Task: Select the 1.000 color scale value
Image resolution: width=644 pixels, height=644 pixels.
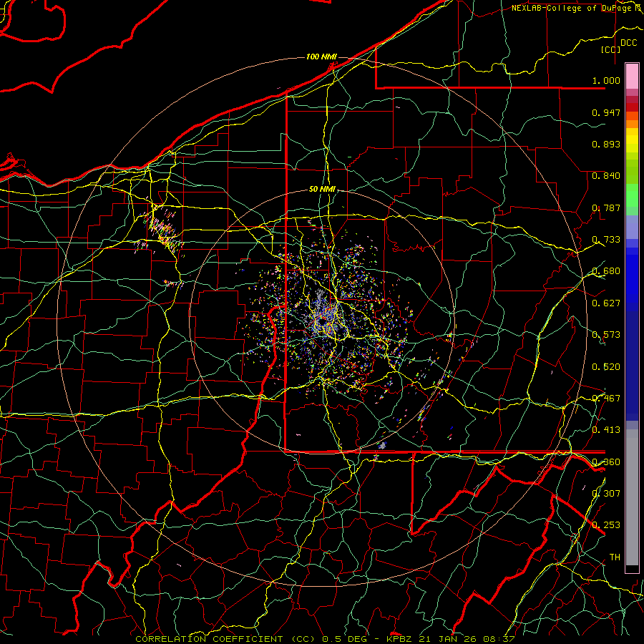Action: [606, 80]
